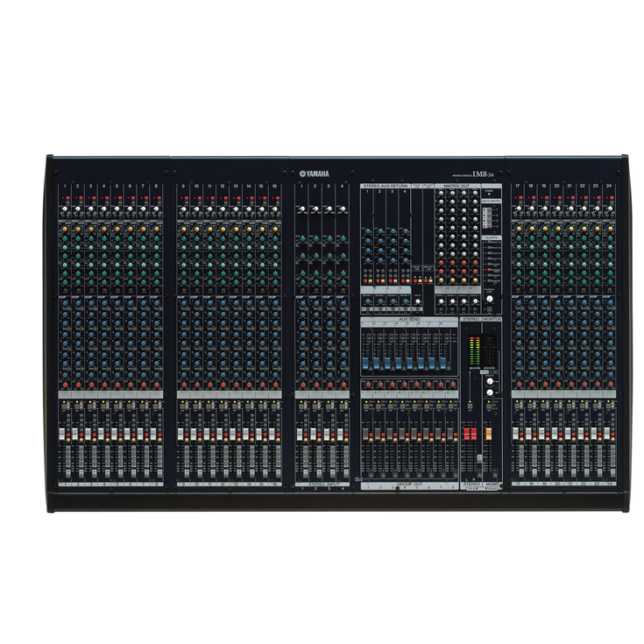Image resolution: width=644 pixels, height=644 pixels.
Task: Toggle the first Mute Master switch
Action: 488,208
